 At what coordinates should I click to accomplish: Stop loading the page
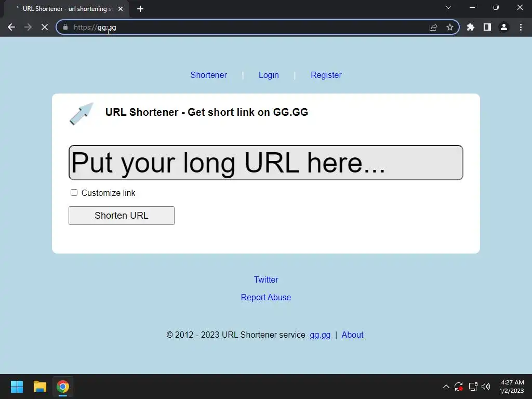tap(45, 27)
